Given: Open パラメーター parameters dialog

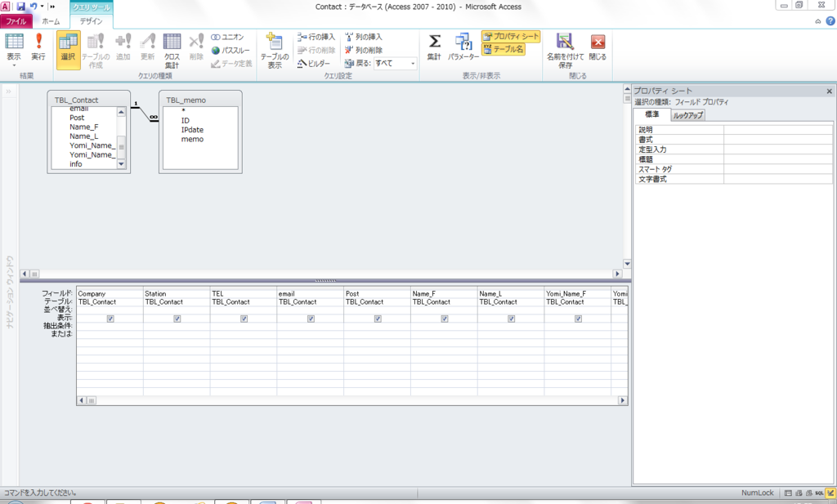Looking at the screenshot, I should [x=463, y=47].
